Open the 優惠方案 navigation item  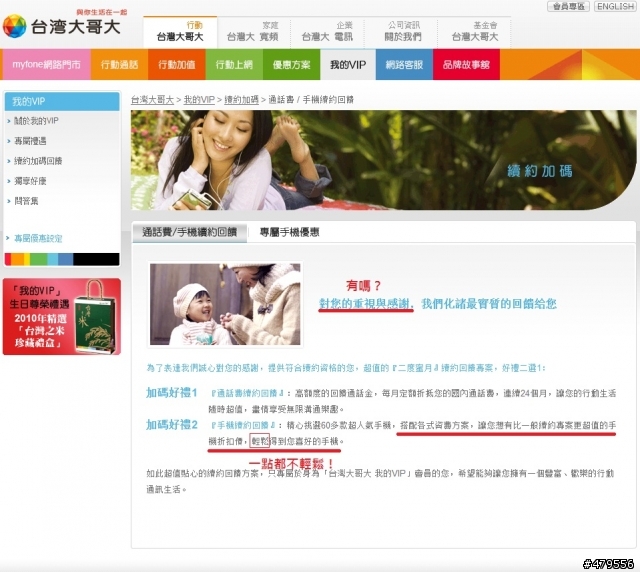[291, 65]
